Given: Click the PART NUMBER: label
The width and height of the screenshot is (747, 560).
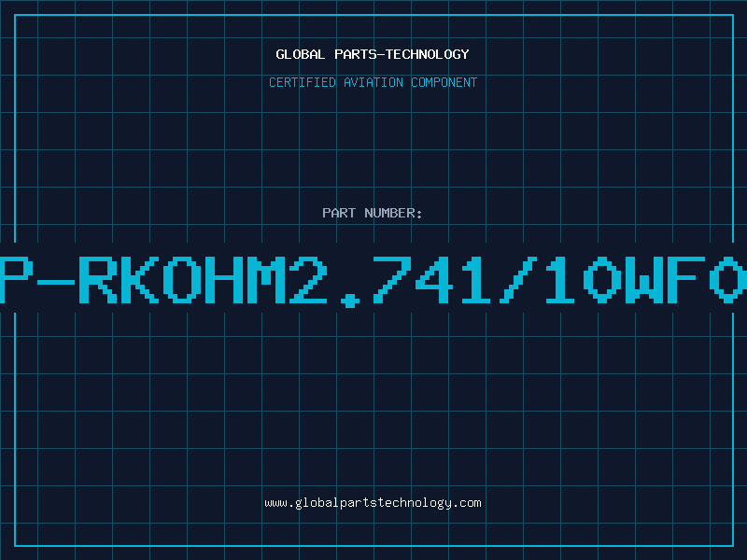Looking at the screenshot, I should point(373,213).
